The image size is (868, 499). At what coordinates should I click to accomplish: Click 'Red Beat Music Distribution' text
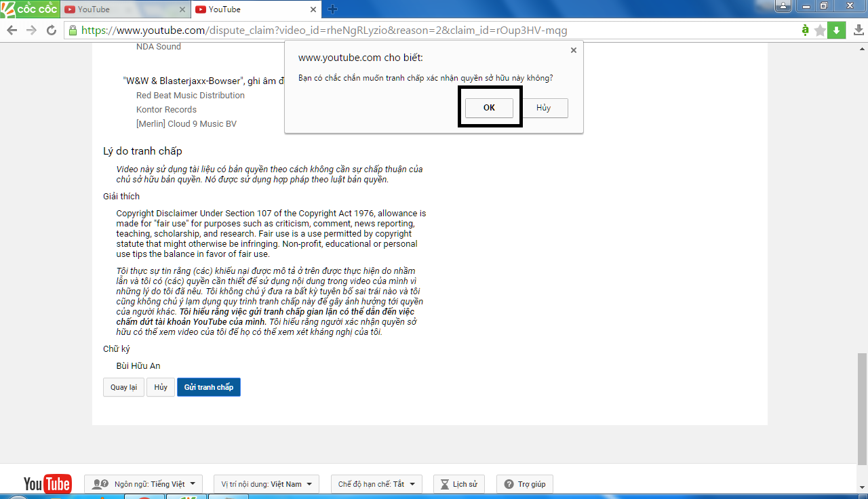191,96
